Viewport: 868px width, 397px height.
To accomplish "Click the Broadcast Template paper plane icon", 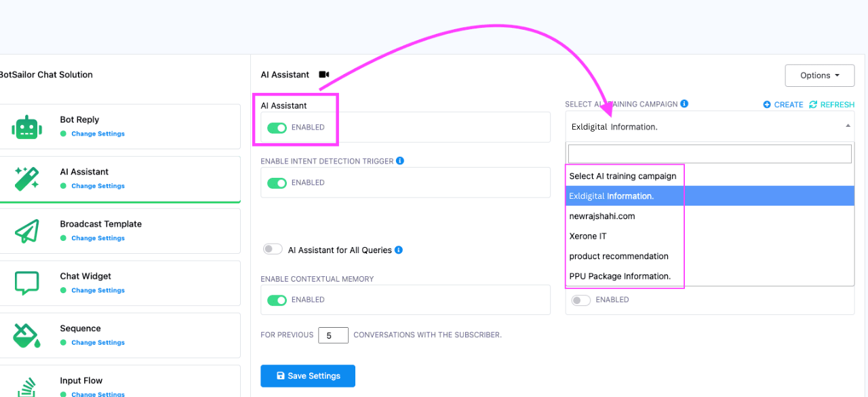I will pyautogui.click(x=27, y=231).
